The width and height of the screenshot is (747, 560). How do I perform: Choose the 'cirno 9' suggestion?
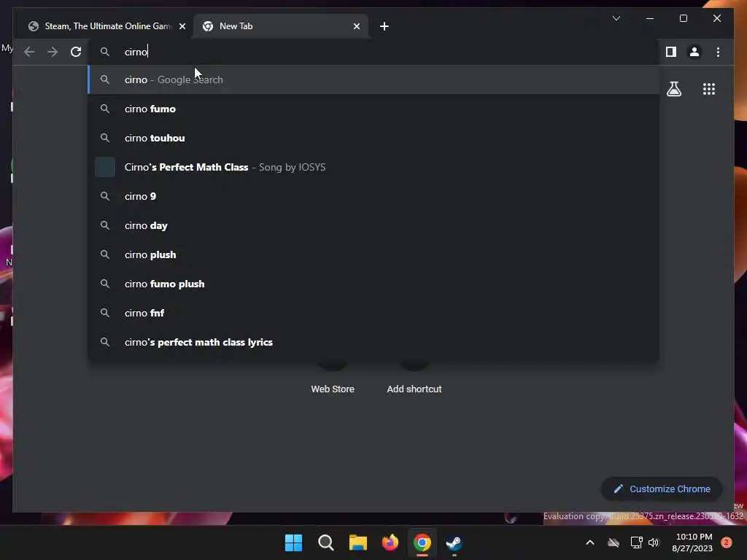coord(374,196)
